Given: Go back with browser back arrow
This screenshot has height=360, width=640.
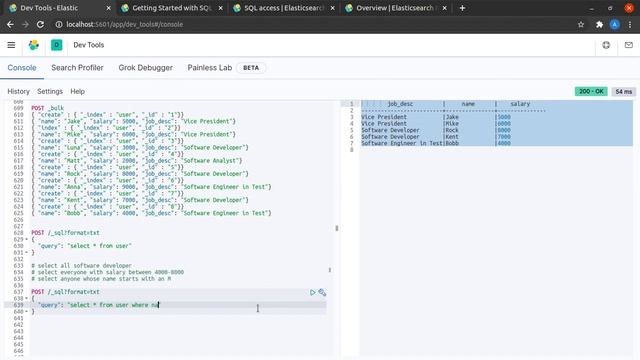Looking at the screenshot, I should click(x=10, y=24).
